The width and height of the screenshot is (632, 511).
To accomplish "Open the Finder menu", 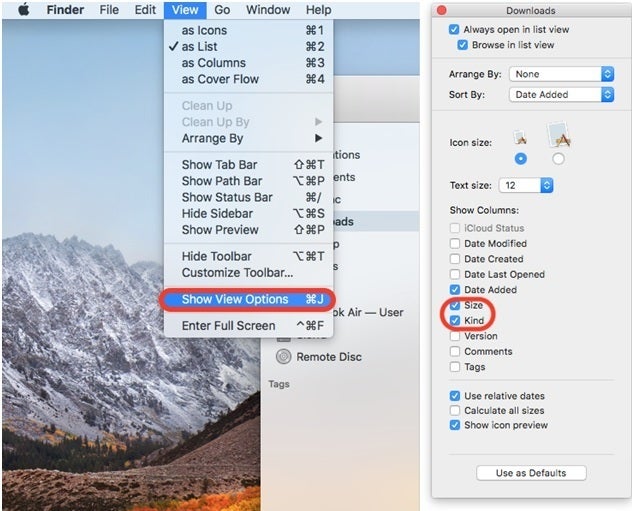I will point(65,10).
